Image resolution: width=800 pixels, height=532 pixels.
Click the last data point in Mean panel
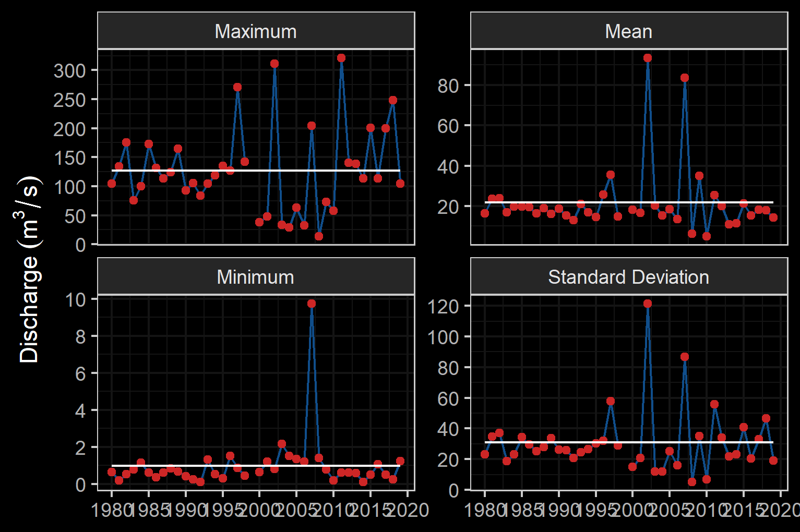[x=773, y=217]
